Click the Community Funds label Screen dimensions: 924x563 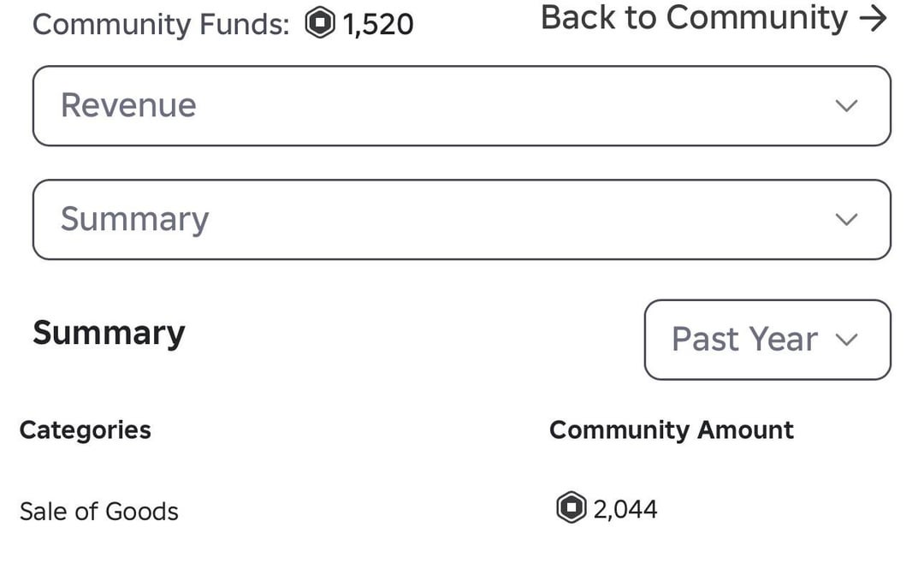(x=161, y=24)
